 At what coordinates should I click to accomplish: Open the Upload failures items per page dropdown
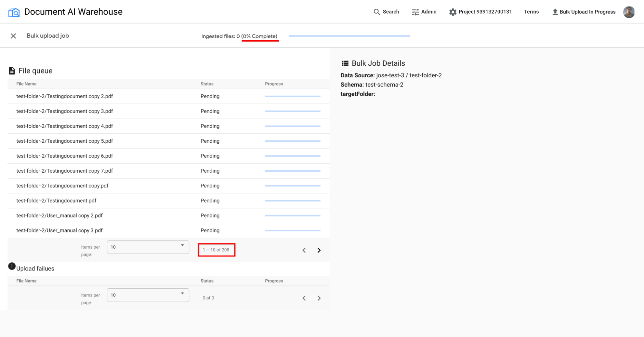point(148,295)
